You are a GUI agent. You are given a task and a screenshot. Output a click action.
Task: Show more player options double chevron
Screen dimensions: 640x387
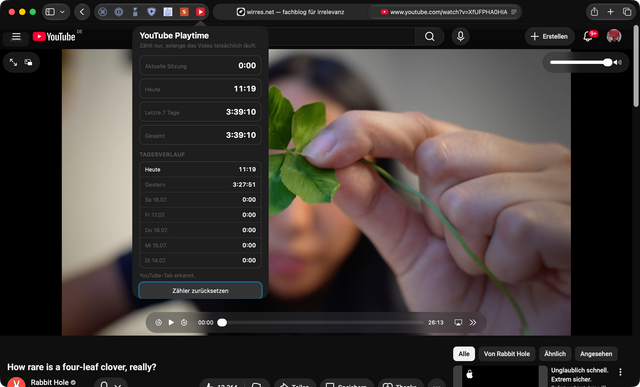[473, 322]
